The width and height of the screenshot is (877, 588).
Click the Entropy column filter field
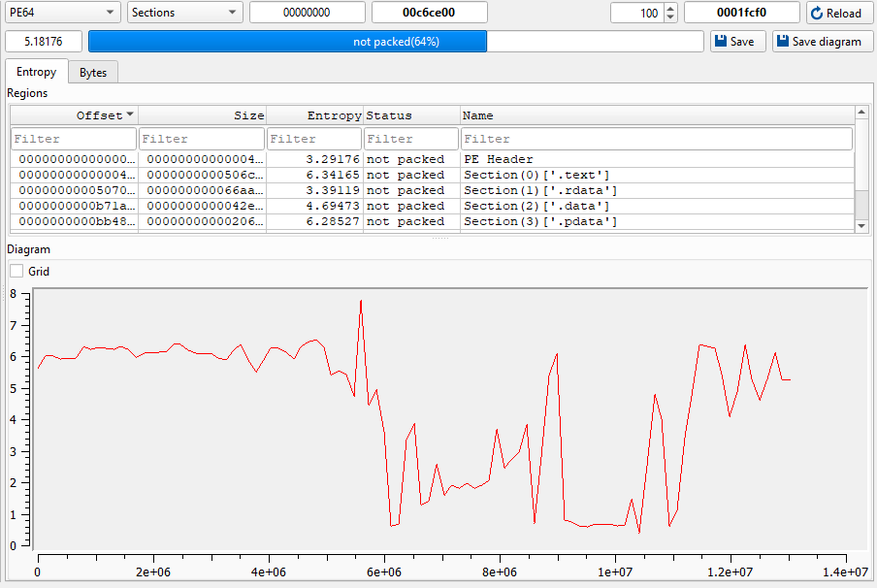tap(314, 139)
